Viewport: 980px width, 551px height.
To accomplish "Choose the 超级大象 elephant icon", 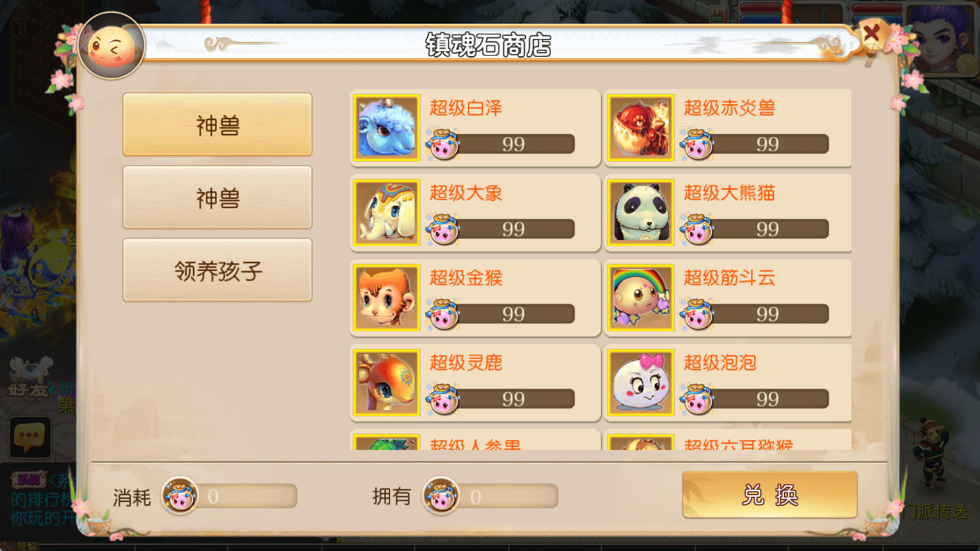I will [x=386, y=212].
